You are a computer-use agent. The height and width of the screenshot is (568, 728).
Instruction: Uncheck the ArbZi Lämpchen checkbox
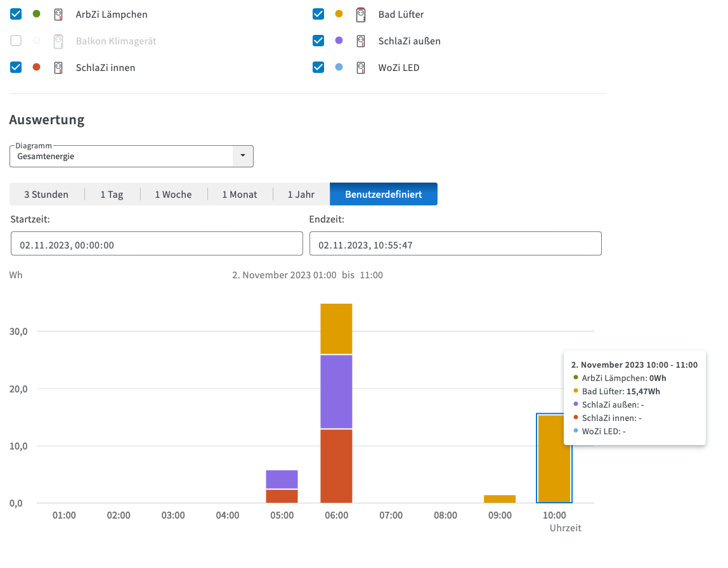(16, 14)
